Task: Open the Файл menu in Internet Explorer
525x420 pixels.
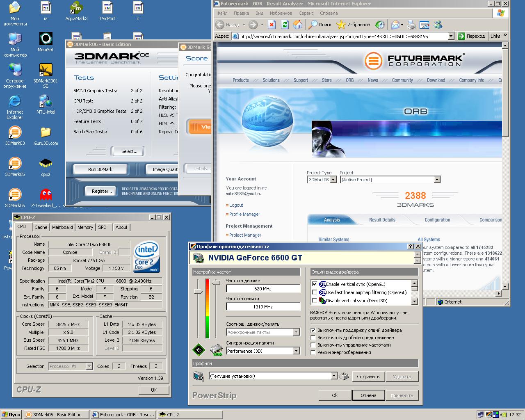Action: (x=222, y=13)
